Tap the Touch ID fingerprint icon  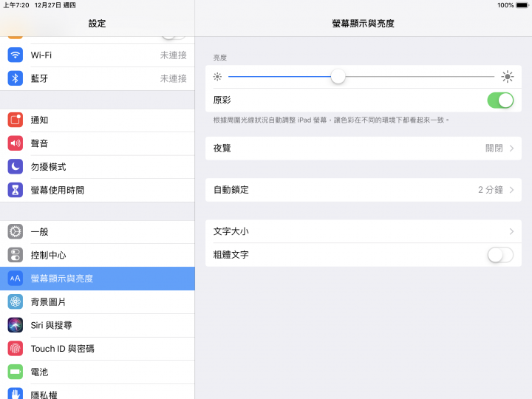pyautogui.click(x=16, y=349)
